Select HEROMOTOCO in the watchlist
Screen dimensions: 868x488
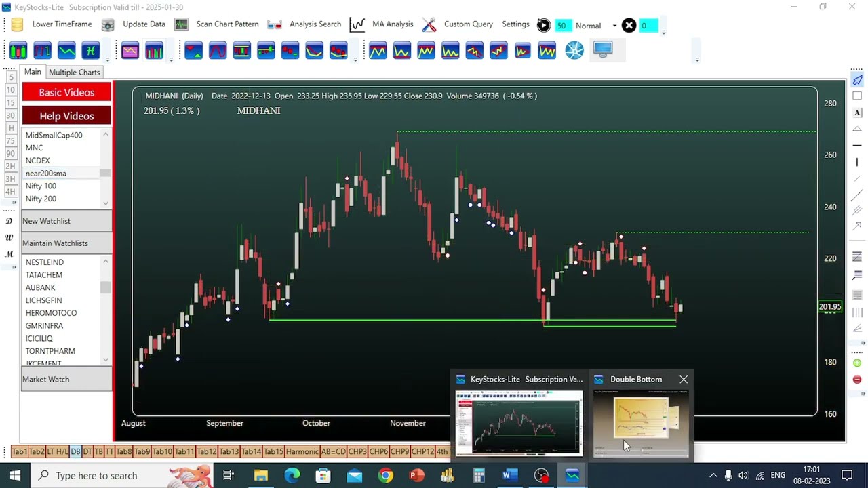point(51,313)
